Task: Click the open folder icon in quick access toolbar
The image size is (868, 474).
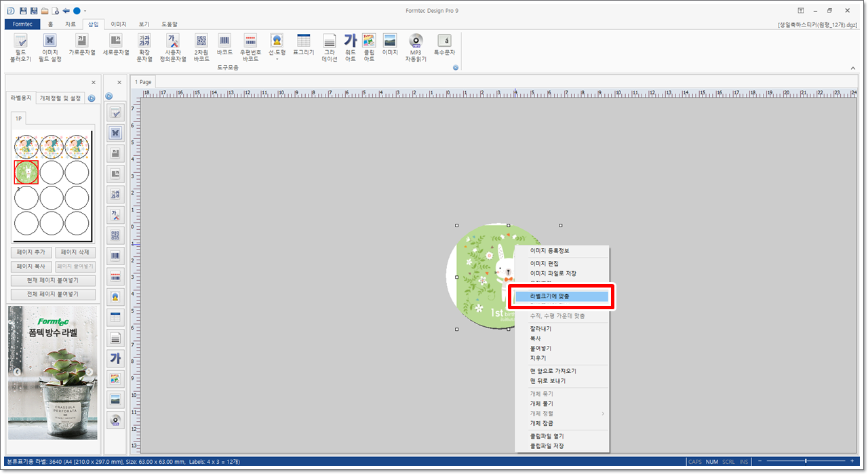Action: tap(45, 11)
